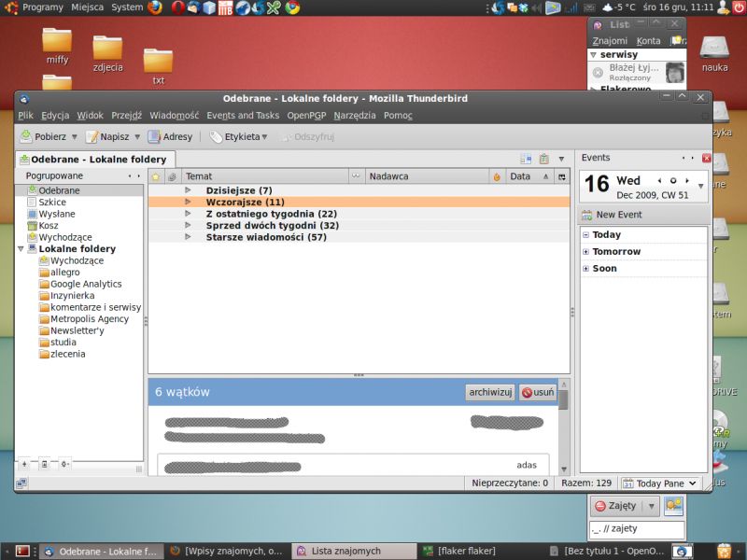This screenshot has height=560, width=747.
Task: Click the usuń delete button
Action: click(538, 392)
